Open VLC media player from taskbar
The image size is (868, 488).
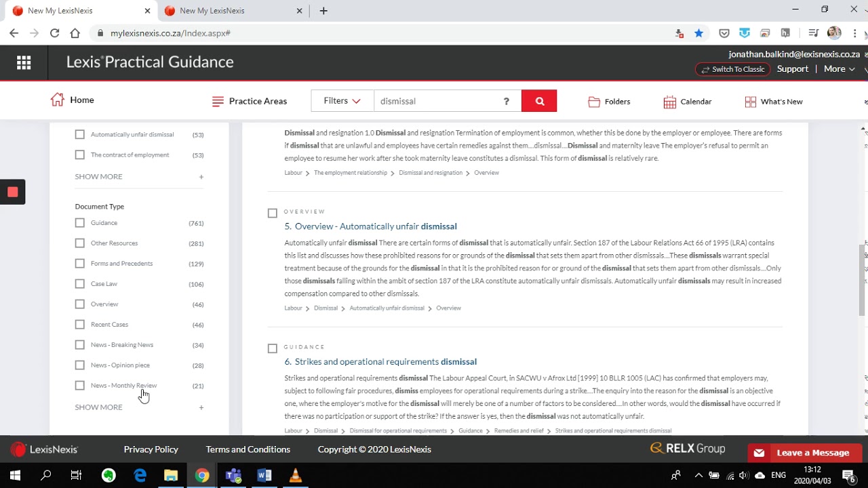click(x=295, y=476)
